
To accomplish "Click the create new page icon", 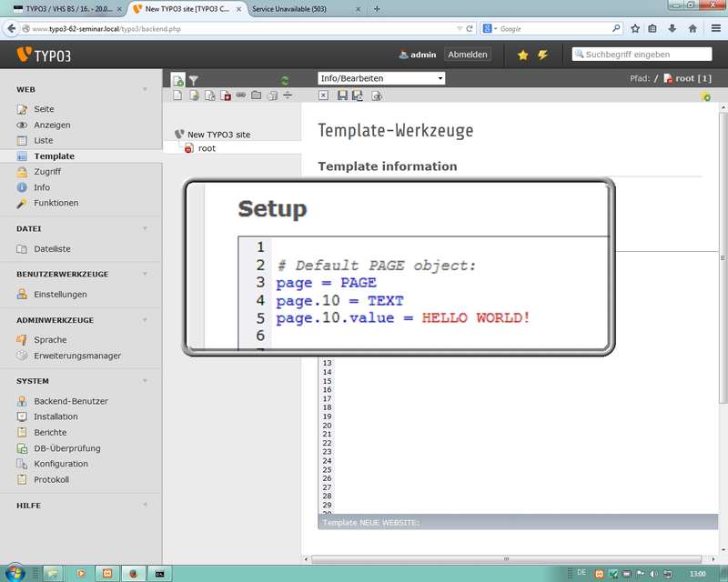I will tap(178, 80).
